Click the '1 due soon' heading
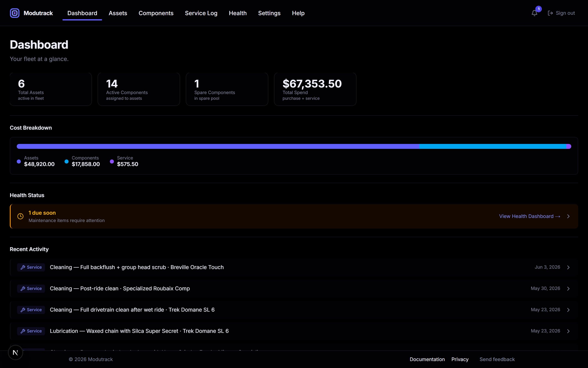Screen dimensions: 588x368 click(42, 213)
